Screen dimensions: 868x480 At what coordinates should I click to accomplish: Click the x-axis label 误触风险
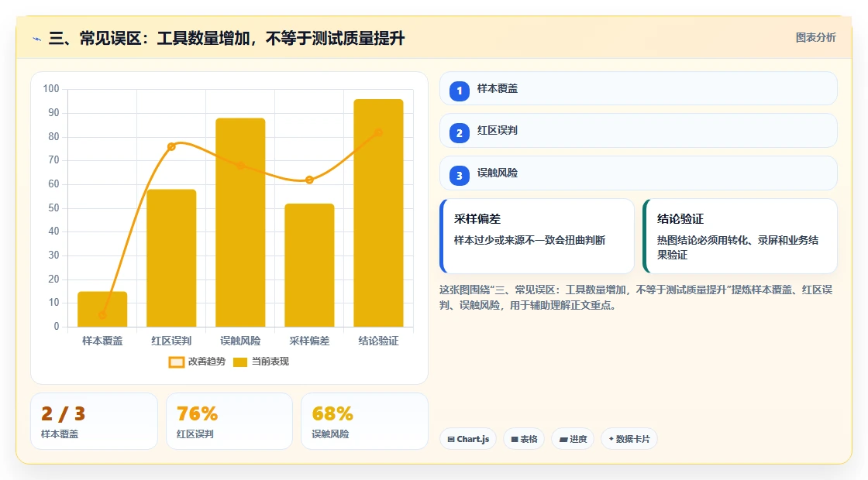[240, 341]
